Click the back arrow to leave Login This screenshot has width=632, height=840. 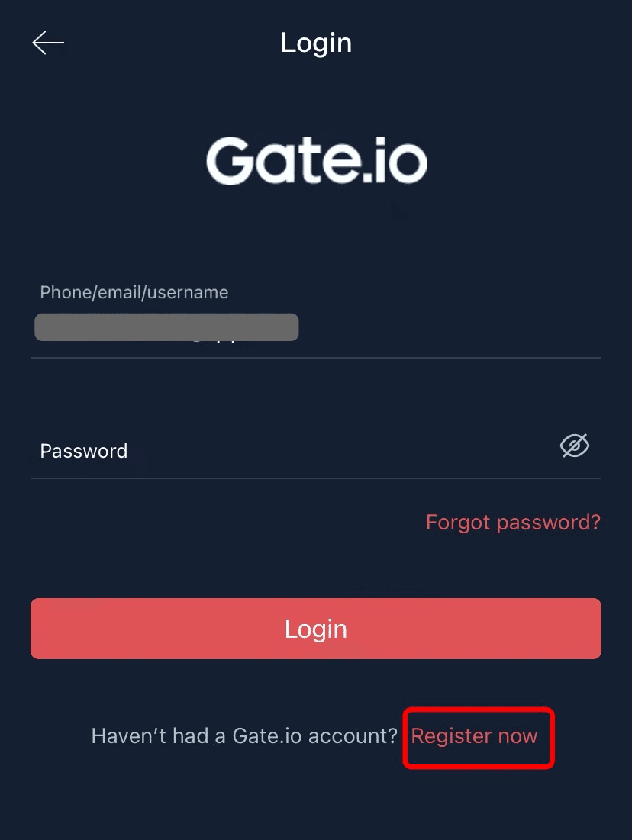[47, 42]
